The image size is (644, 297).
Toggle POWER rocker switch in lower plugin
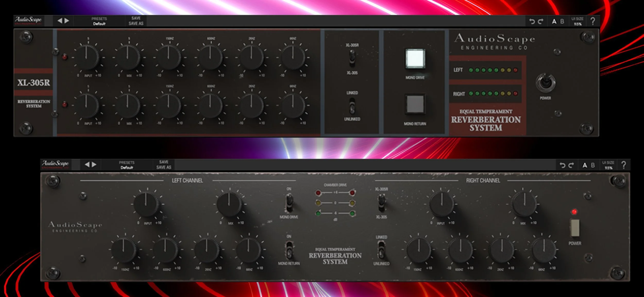click(x=575, y=228)
